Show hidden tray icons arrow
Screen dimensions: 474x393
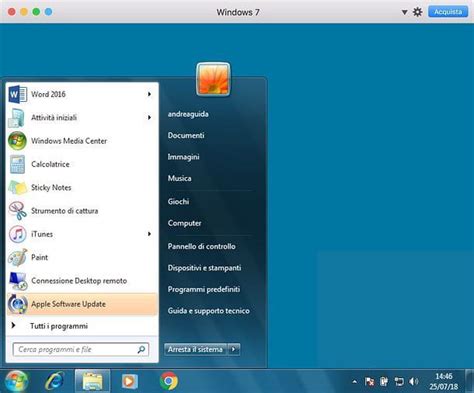click(355, 382)
